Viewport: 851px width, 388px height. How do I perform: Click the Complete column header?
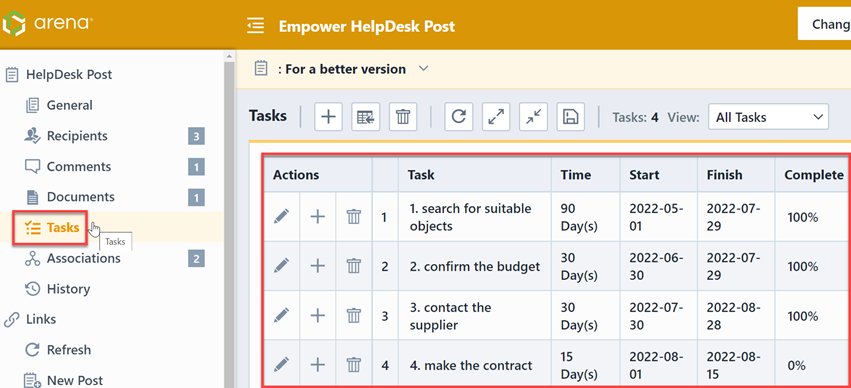tap(813, 175)
